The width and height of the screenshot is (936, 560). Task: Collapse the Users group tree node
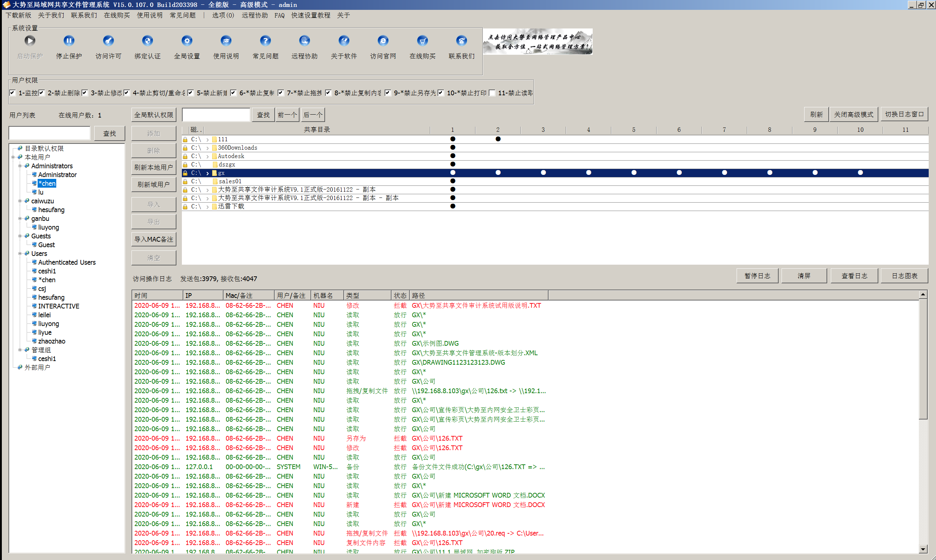point(20,254)
